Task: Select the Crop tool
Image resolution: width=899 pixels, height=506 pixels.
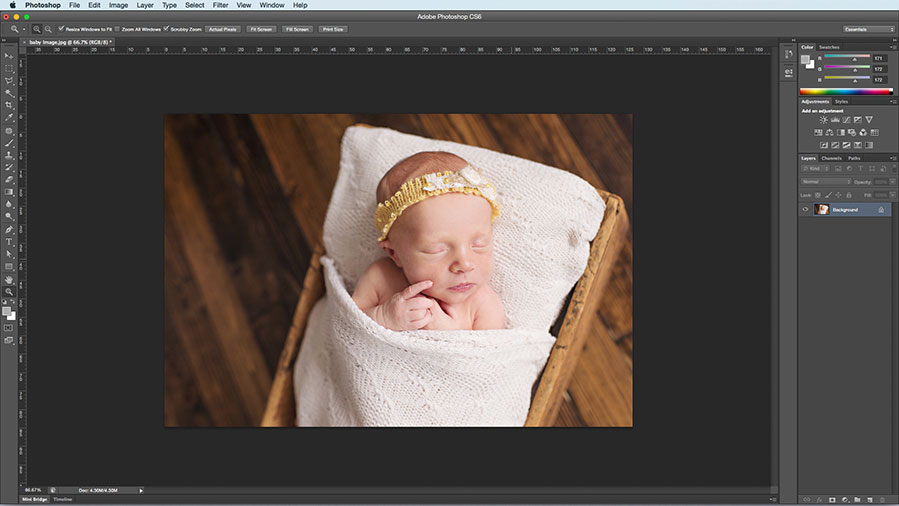Action: [9, 105]
